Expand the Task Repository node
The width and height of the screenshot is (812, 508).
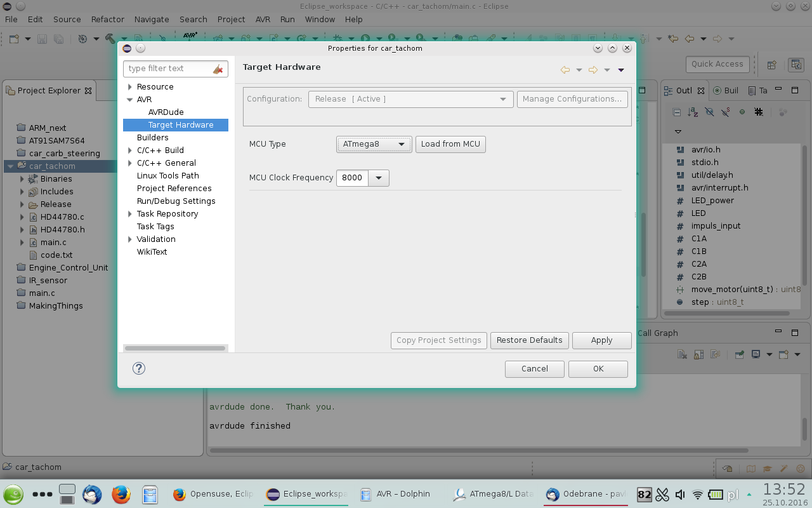[130, 214]
